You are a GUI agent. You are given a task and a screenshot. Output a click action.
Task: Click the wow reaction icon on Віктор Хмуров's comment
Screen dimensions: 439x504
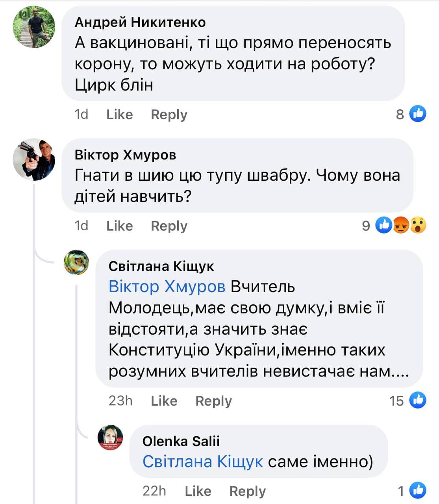point(418,225)
